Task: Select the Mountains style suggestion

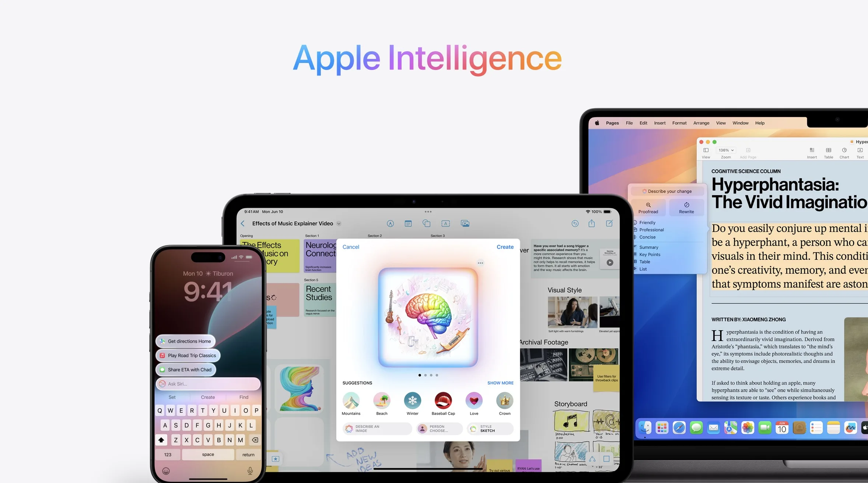Action: (351, 400)
